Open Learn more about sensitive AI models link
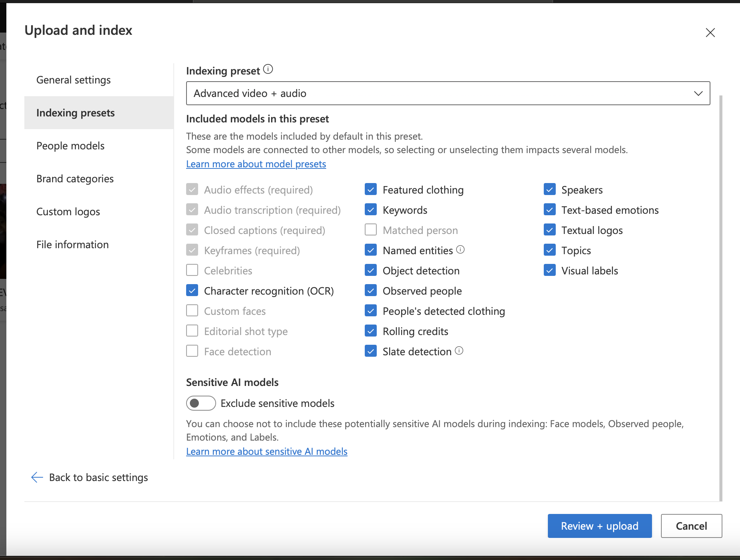The height and width of the screenshot is (560, 740). coord(267,451)
